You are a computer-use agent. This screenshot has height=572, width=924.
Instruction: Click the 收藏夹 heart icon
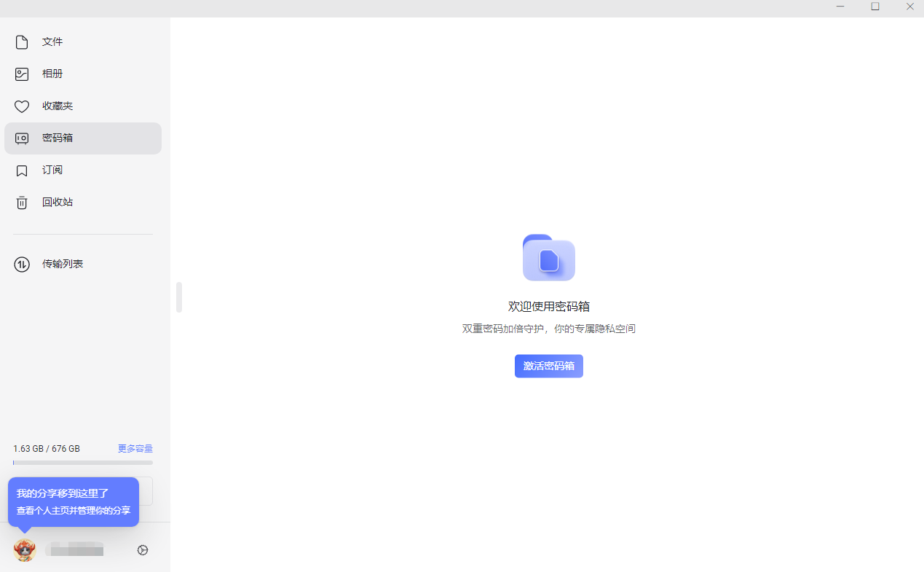click(x=22, y=106)
